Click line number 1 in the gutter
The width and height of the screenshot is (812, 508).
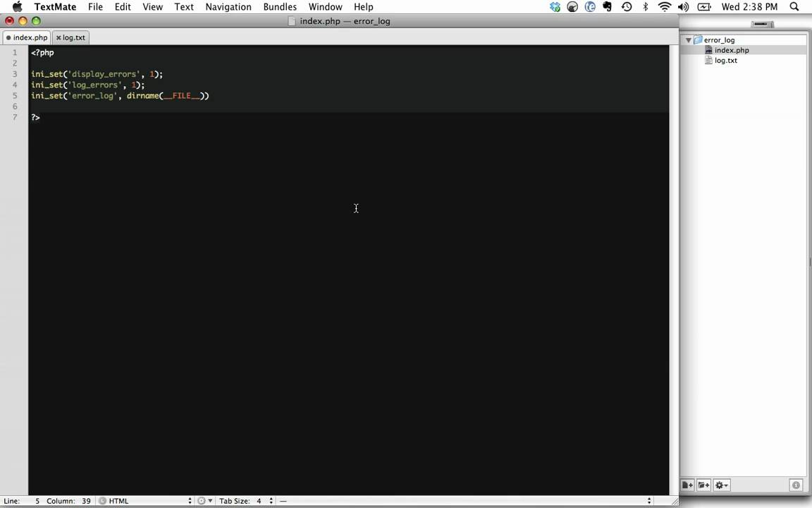point(15,52)
